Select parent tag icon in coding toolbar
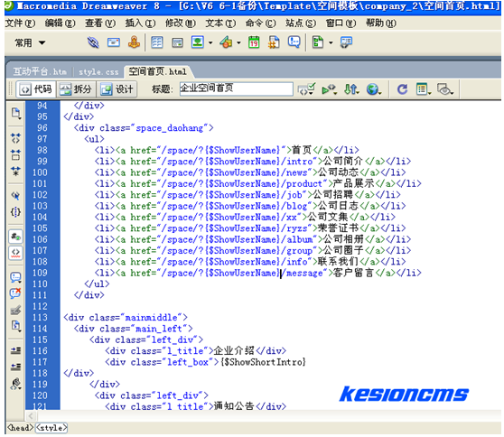The width and height of the screenshot is (504, 437). (x=15, y=195)
